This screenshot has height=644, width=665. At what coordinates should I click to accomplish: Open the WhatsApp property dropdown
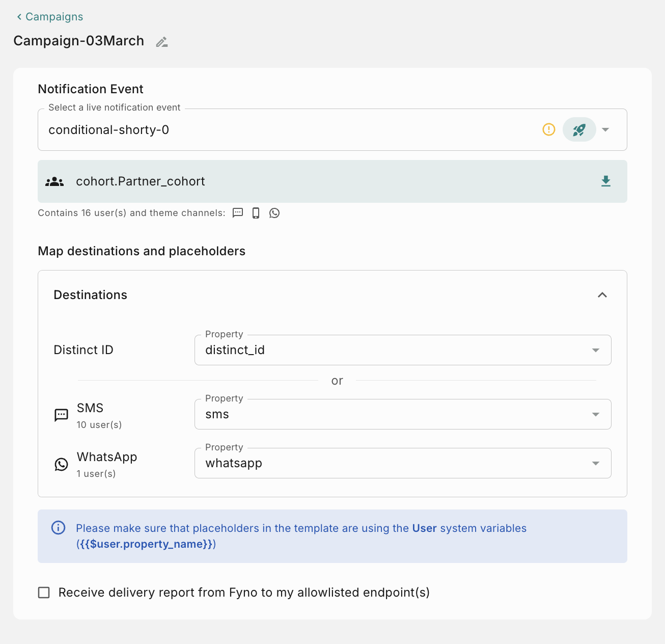pyautogui.click(x=595, y=463)
